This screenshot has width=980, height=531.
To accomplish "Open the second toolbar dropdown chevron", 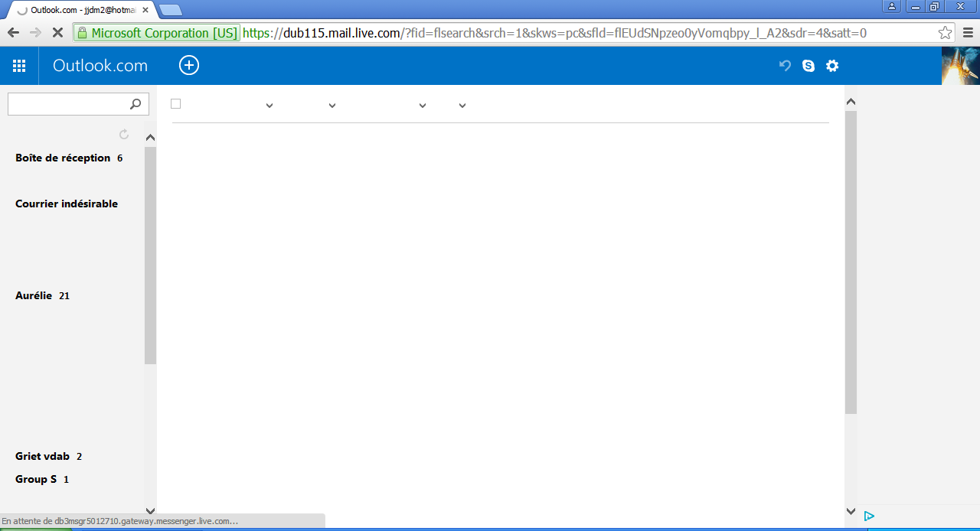I will point(332,106).
